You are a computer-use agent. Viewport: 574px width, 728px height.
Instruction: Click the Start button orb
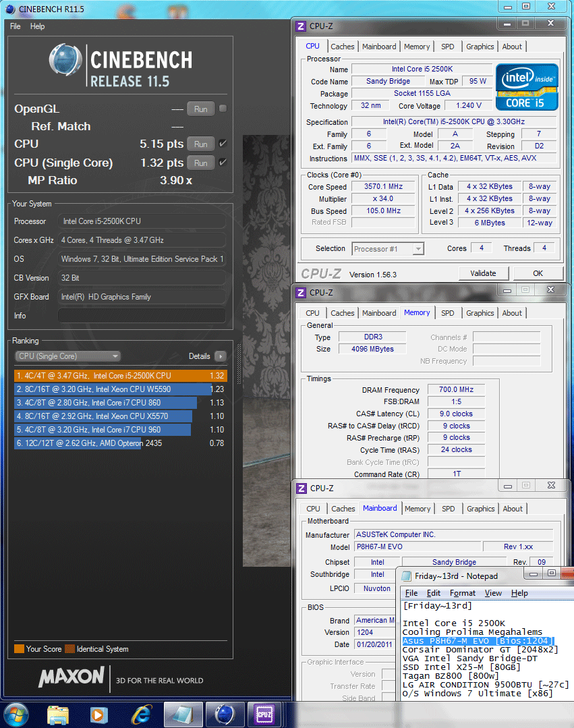tap(17, 715)
